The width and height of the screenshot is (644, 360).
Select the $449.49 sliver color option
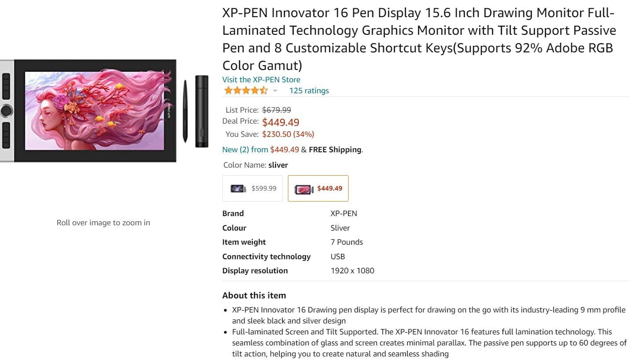coord(318,188)
